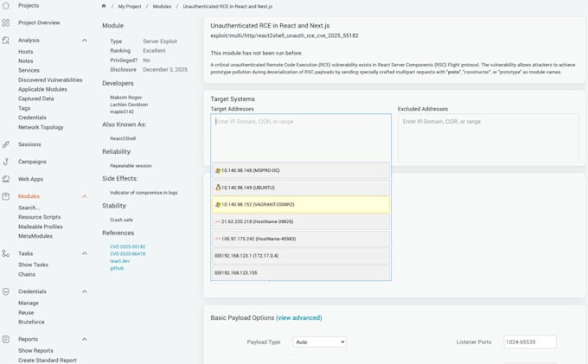The height and width of the screenshot is (364, 588).
Task: Click the breadcrumb home icon
Action: click(x=104, y=6)
